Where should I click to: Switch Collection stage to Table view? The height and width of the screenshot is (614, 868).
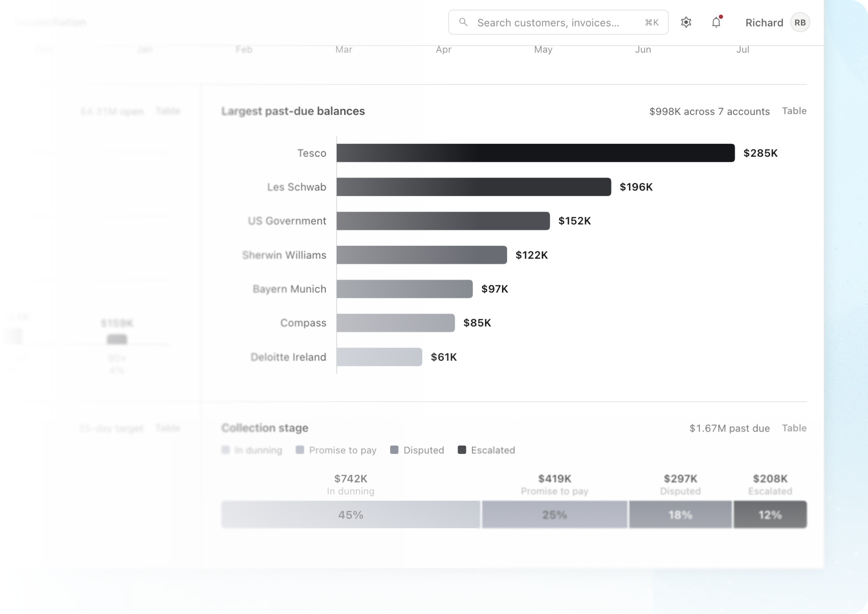[x=794, y=428]
